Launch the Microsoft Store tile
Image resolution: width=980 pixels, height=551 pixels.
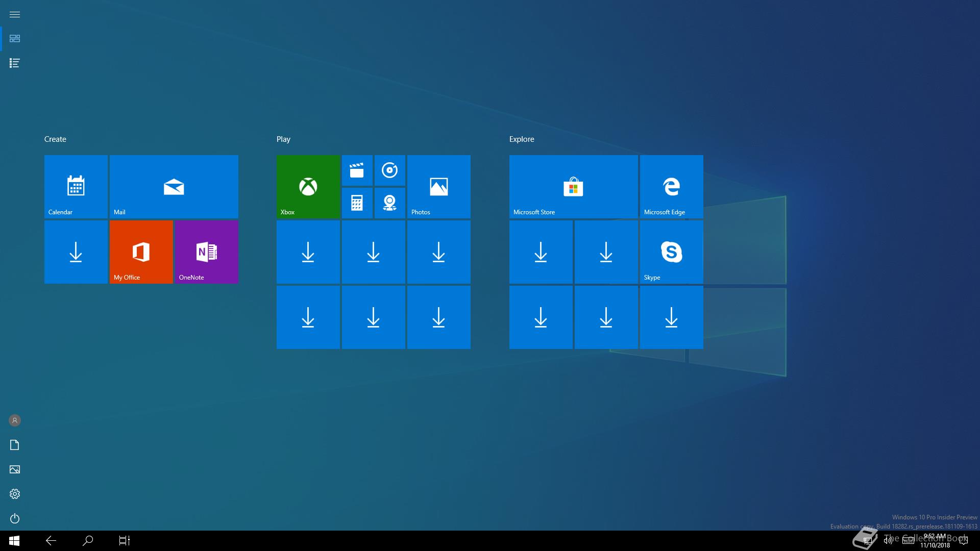(x=574, y=187)
